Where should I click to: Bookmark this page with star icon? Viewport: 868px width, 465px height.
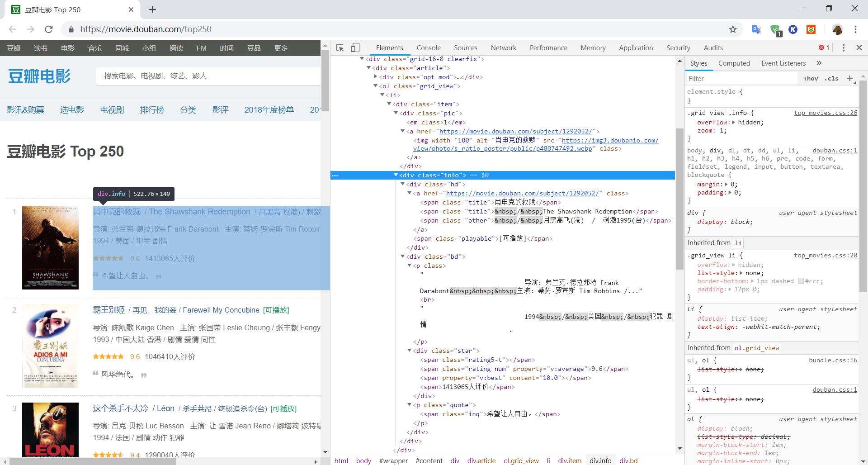click(733, 29)
